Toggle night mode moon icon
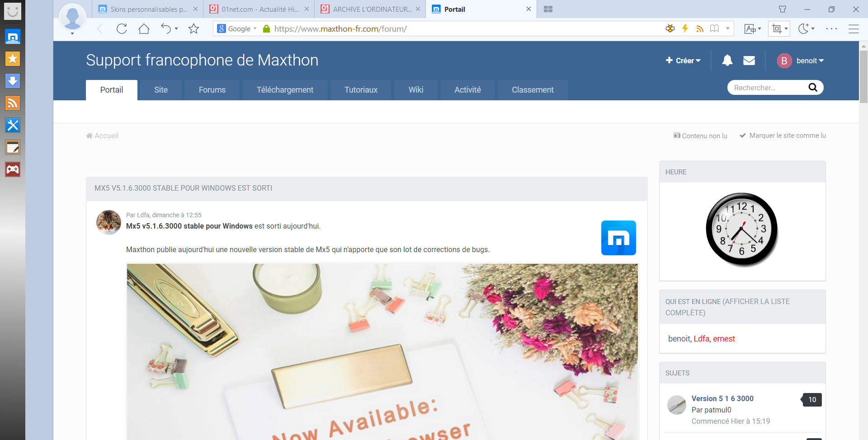Viewport: 868px width, 440px height. 803,28
